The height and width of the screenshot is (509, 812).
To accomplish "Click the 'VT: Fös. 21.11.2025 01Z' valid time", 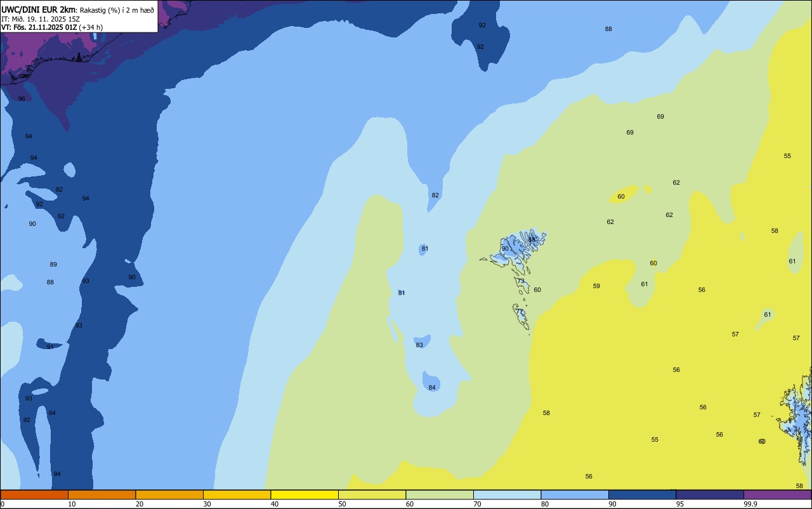I will (x=39, y=27).
